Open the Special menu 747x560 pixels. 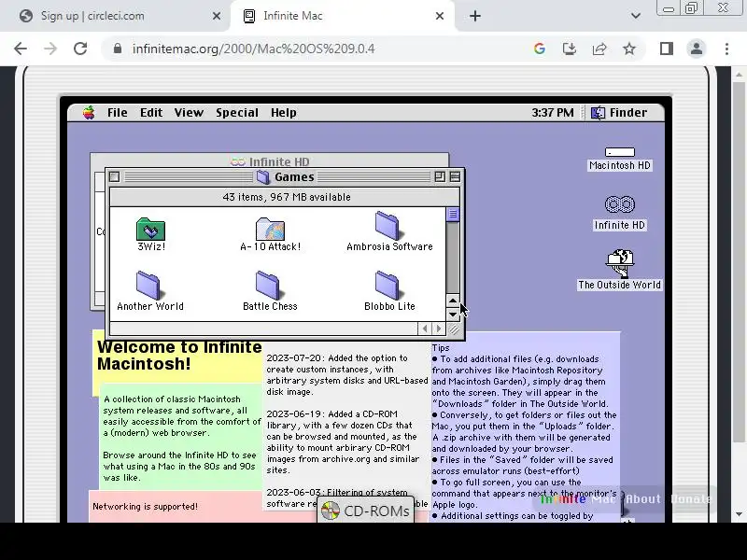pos(237,113)
